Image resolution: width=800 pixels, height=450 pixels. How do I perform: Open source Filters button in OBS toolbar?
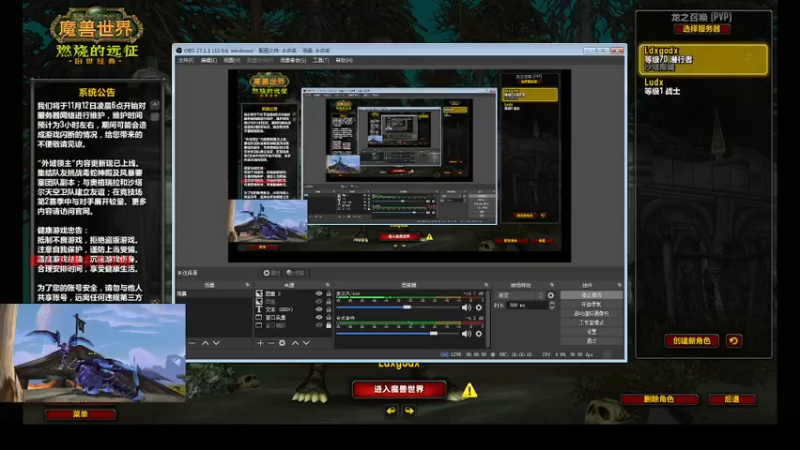[296, 273]
